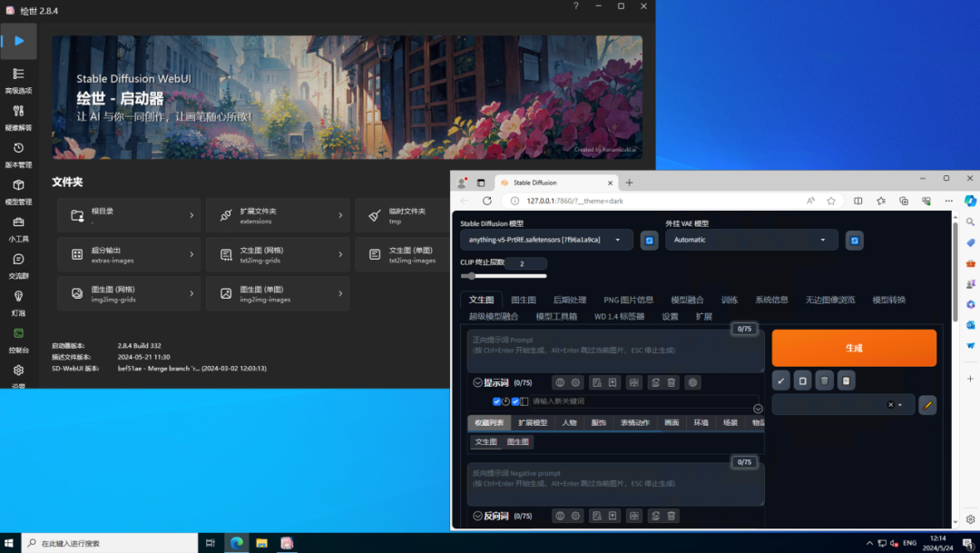This screenshot has height=553, width=980.
Task: Refresh the 外挂 VAE 模型 list
Action: [855, 241]
